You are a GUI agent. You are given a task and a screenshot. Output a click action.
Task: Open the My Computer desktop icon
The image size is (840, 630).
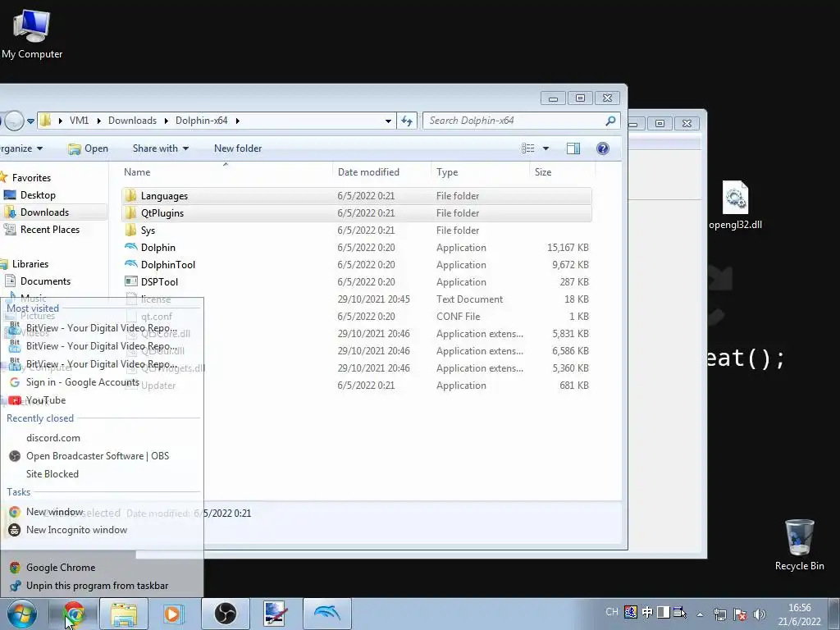pos(32,33)
